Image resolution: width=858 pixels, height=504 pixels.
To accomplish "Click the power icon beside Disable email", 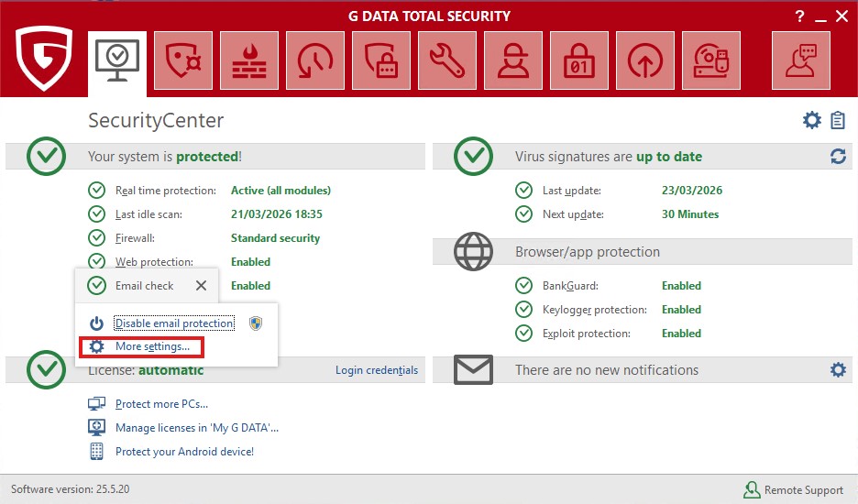I will coord(97,323).
